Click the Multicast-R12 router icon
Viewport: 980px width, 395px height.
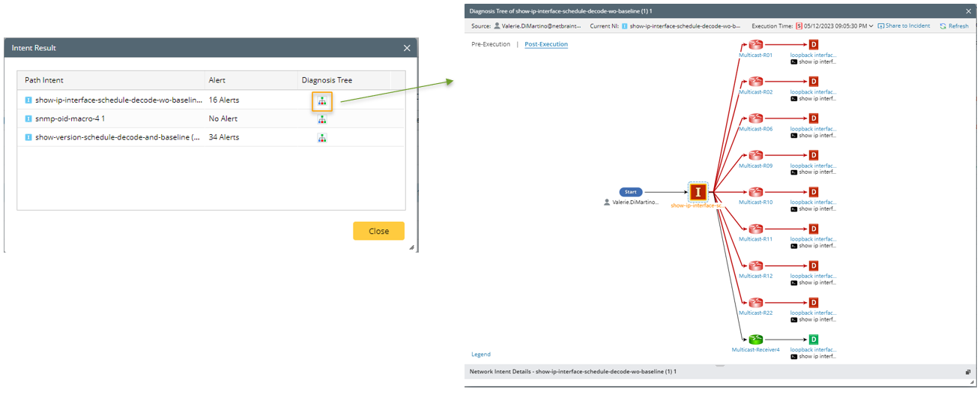pos(755,265)
